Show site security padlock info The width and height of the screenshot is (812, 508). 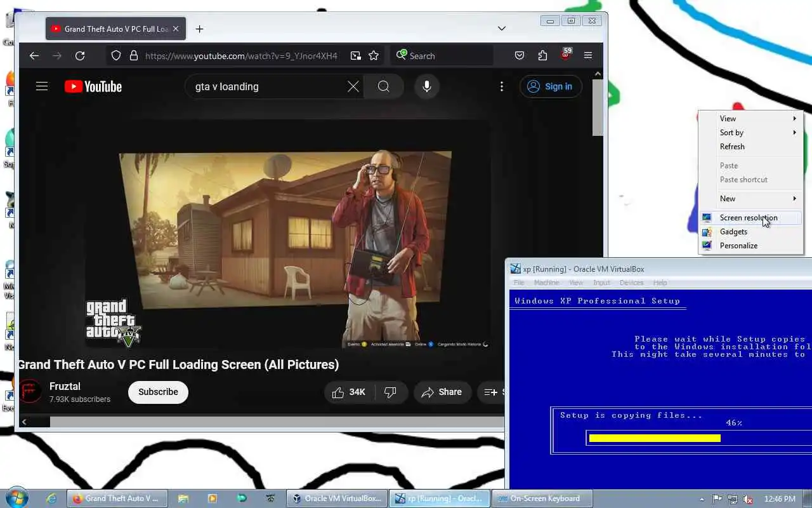click(133, 56)
